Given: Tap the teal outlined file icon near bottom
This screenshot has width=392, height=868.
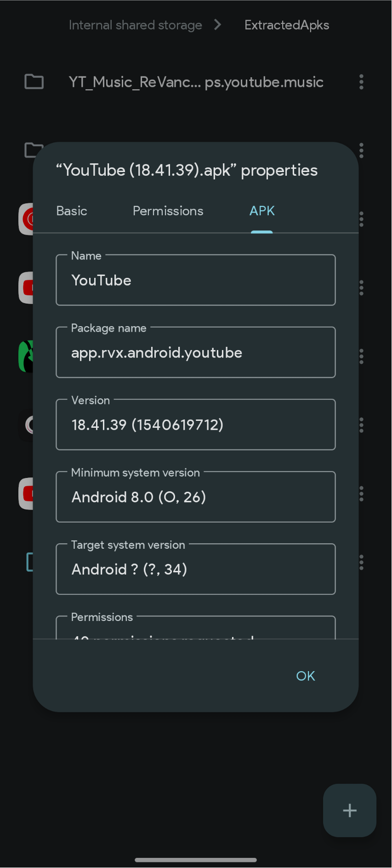Looking at the screenshot, I should pyautogui.click(x=28, y=562).
